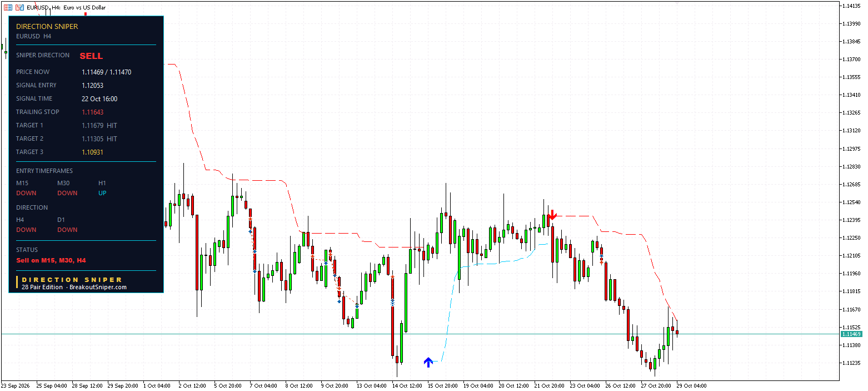Click 'TARGET 3' label in panel
Viewport: 868px width, 391px height.
point(29,152)
